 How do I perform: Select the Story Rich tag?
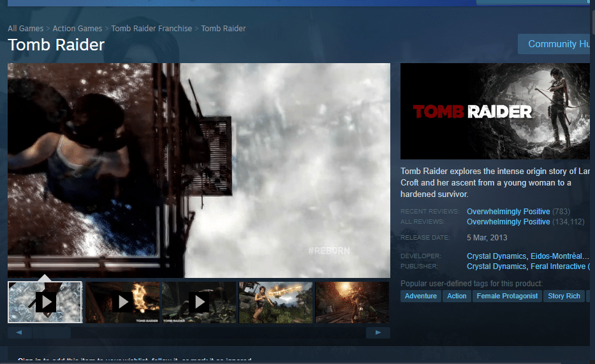564,296
